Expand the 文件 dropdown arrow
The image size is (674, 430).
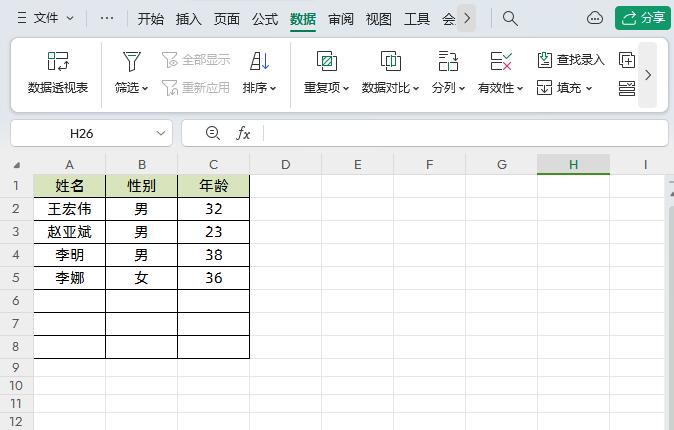point(70,18)
